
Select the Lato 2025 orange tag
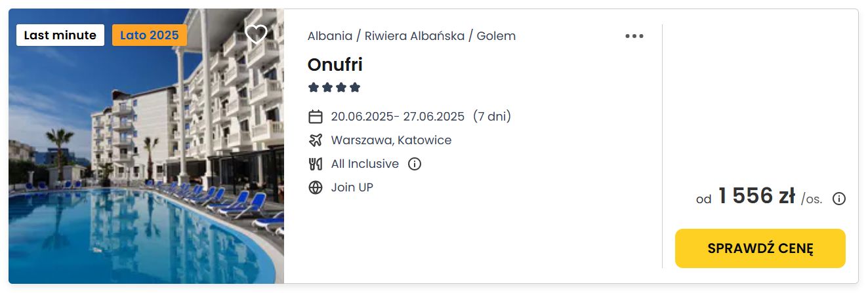coord(150,35)
